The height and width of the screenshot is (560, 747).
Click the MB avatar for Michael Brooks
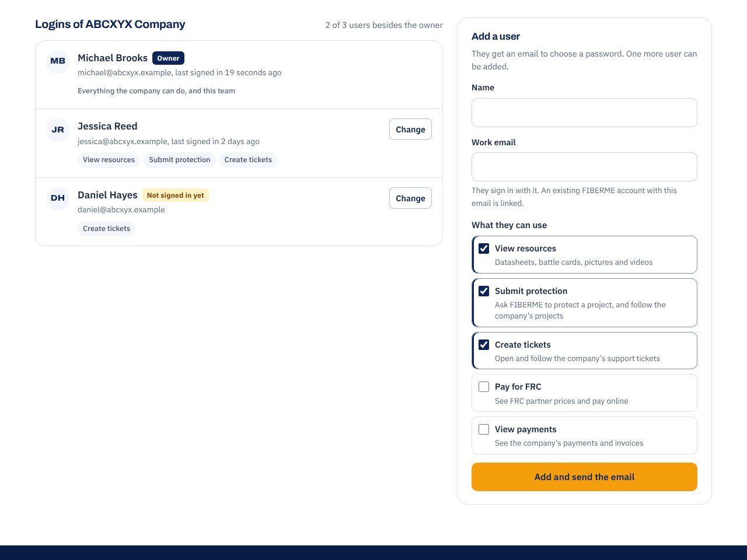[x=58, y=61]
